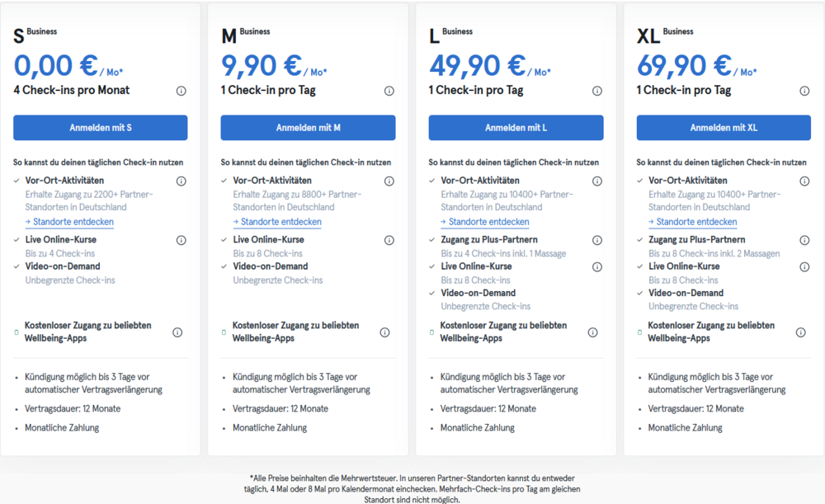Click info icon for XL plan 1 Check-in pro Tag
This screenshot has width=825, height=504.
click(804, 91)
